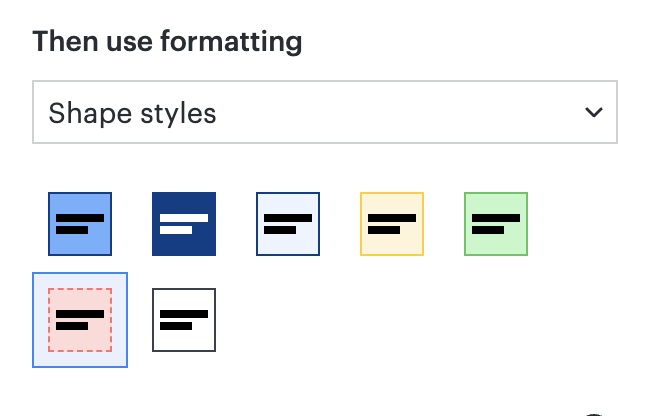Deselect the highlighted pink dashed style
The image size is (646, 416).
tap(80, 320)
